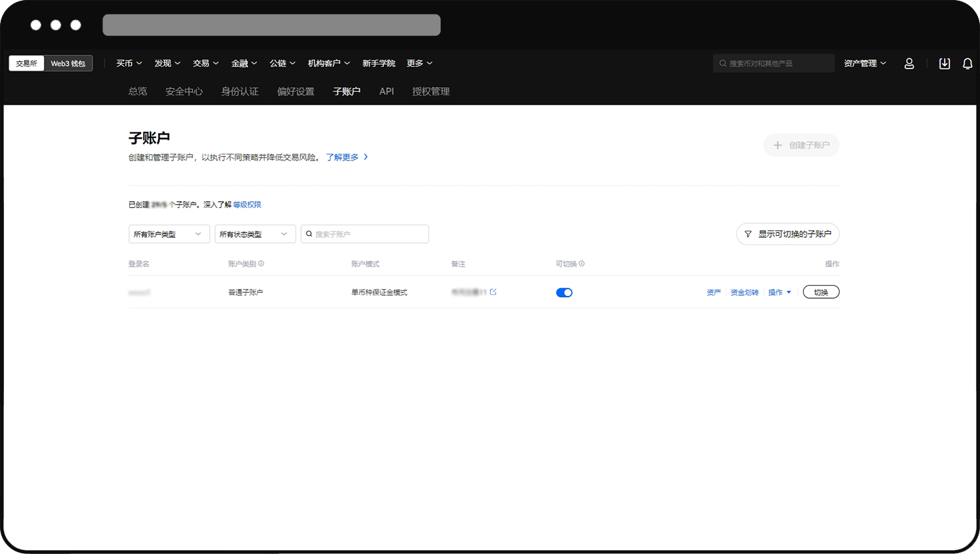This screenshot has width=980, height=554.
Task: Click the magnifier icon in 搜索子账户
Action: (x=309, y=234)
